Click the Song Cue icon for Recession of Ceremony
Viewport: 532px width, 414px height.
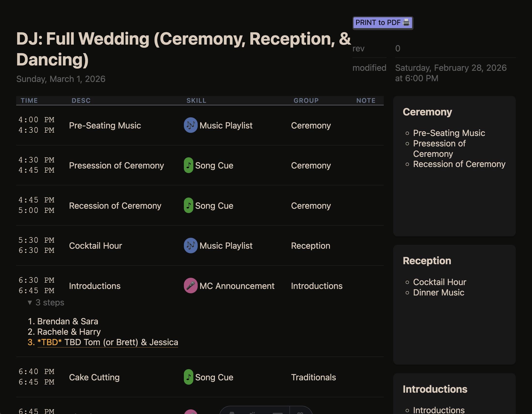[x=188, y=206]
